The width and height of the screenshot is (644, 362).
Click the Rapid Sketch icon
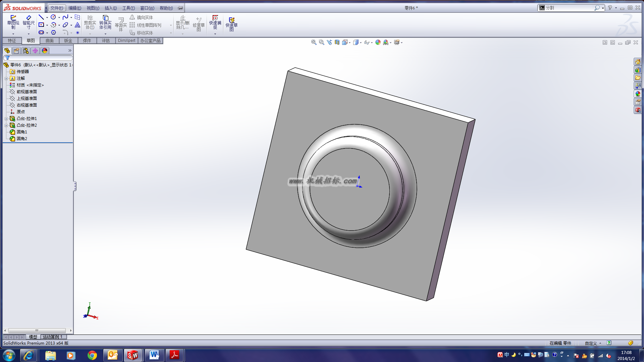pyautogui.click(x=231, y=24)
